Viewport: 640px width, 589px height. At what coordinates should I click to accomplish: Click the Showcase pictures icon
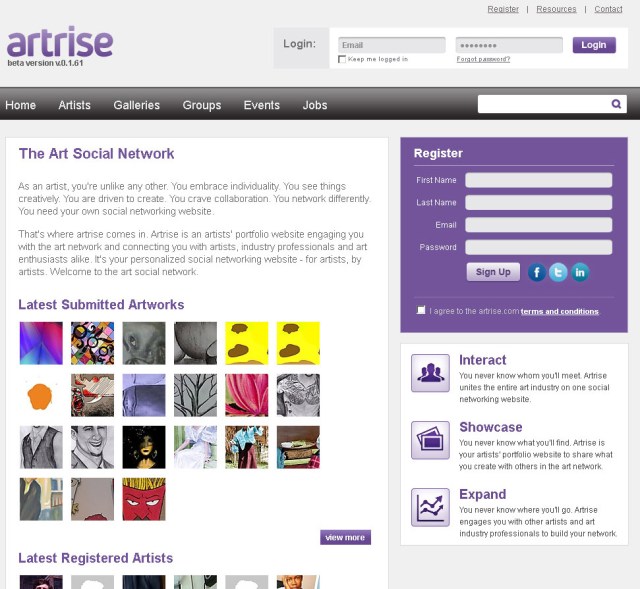tap(430, 440)
